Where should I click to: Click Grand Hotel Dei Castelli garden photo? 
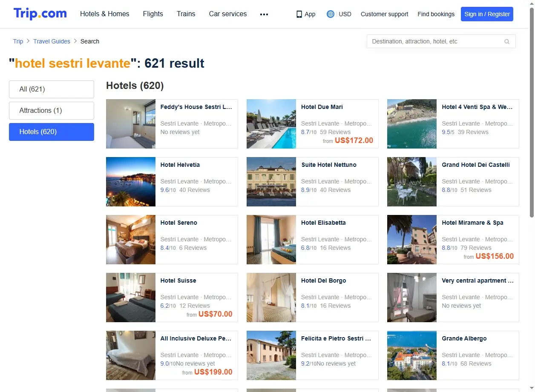(412, 182)
